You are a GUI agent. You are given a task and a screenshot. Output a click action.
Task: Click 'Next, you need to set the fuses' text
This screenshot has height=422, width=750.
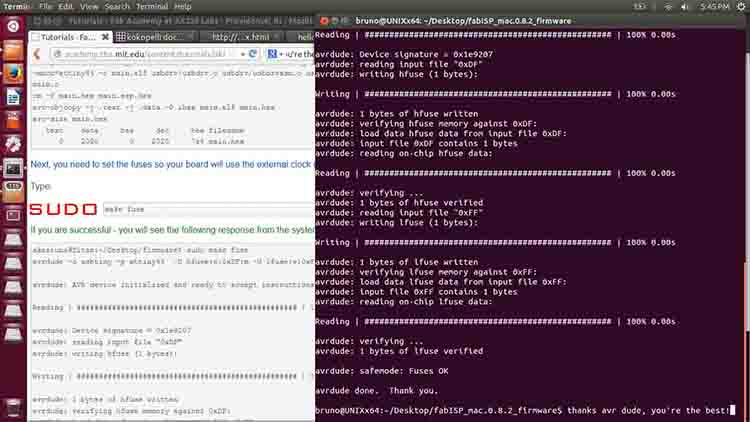pyautogui.click(x=171, y=164)
